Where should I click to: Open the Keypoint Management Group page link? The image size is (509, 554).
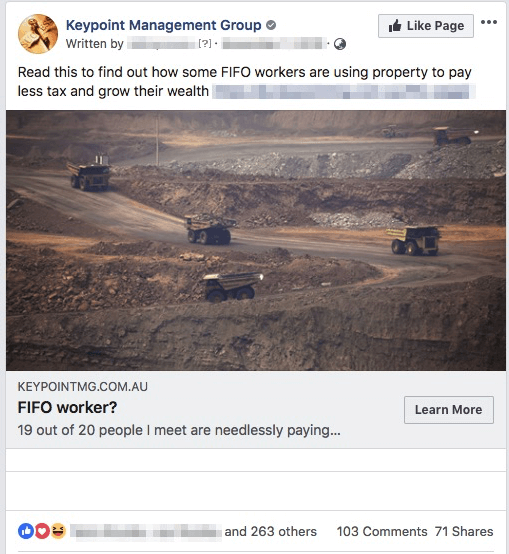164,25
